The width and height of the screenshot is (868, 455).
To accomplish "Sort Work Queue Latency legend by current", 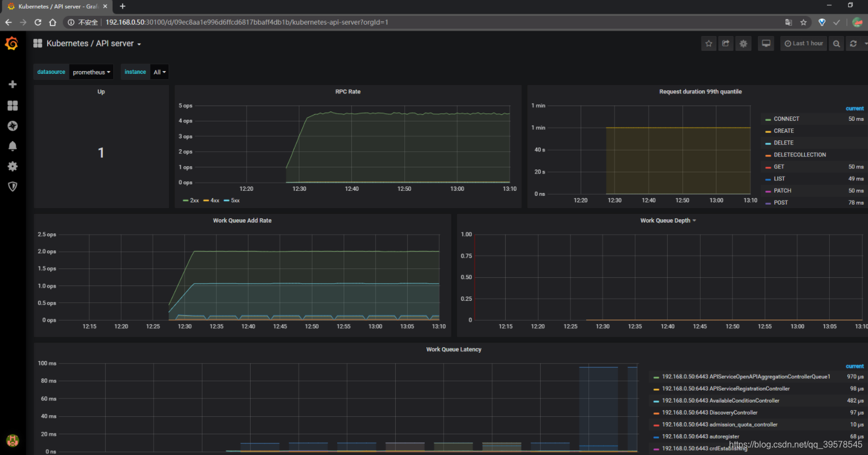I will tap(855, 366).
